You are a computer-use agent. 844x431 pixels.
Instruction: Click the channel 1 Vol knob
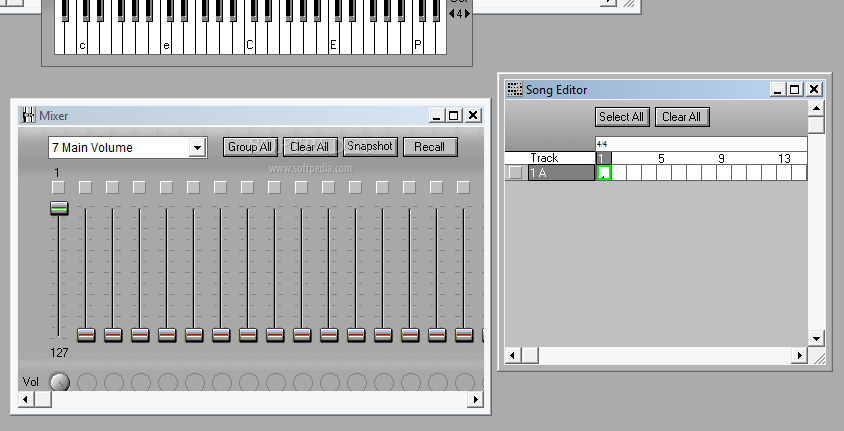pos(60,383)
